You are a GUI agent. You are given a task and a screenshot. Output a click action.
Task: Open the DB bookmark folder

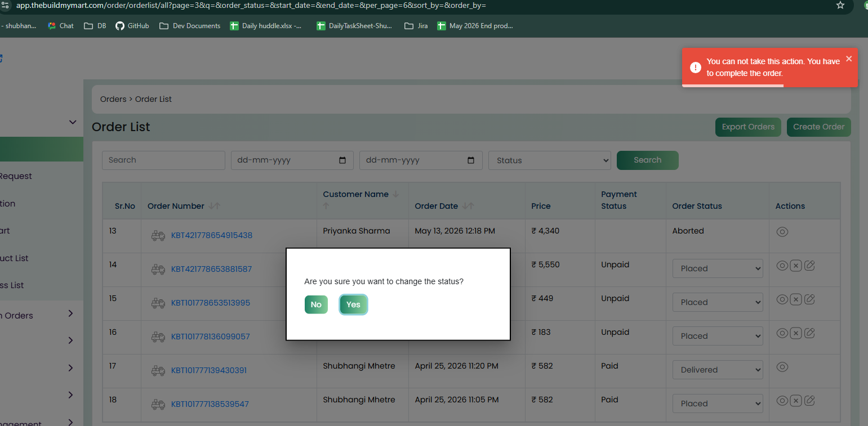[x=95, y=25]
